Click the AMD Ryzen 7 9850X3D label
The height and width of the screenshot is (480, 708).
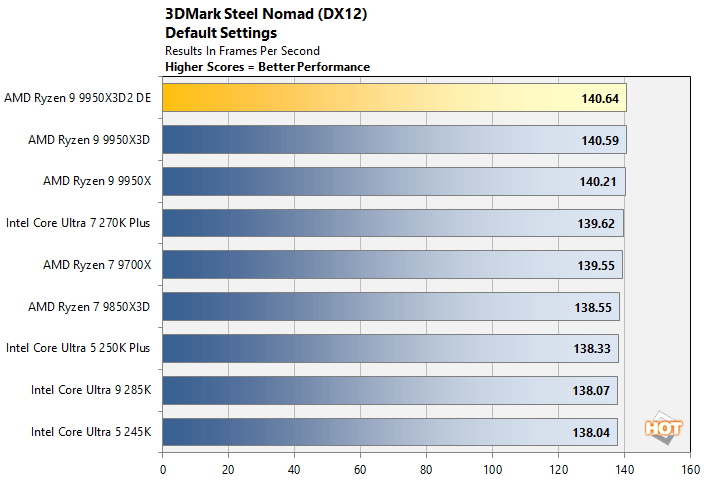(89, 307)
